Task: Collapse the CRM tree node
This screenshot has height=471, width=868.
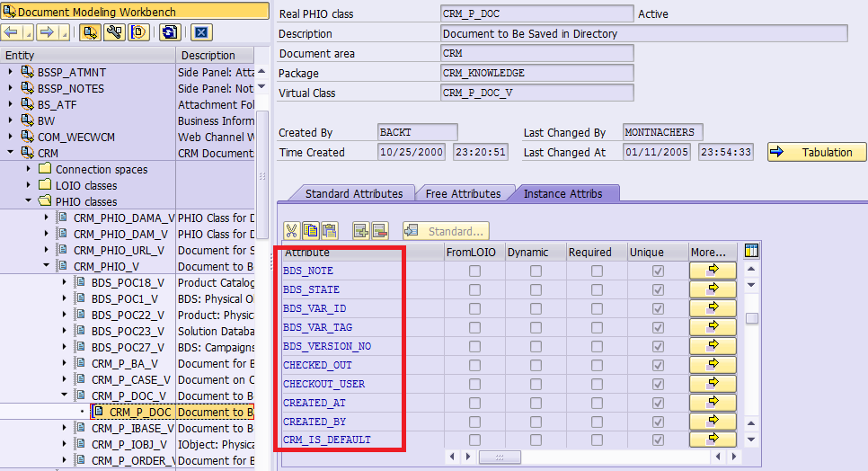Action: [11, 152]
